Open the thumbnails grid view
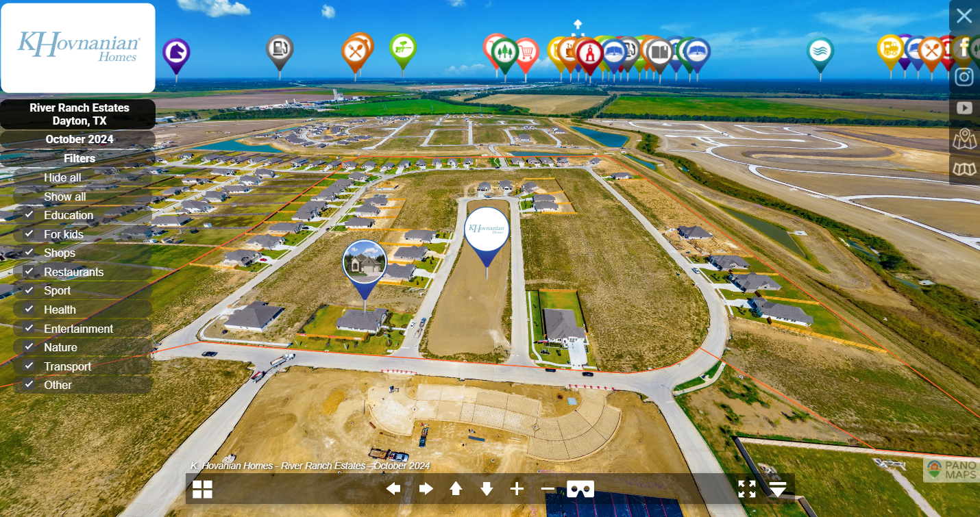 click(x=202, y=489)
